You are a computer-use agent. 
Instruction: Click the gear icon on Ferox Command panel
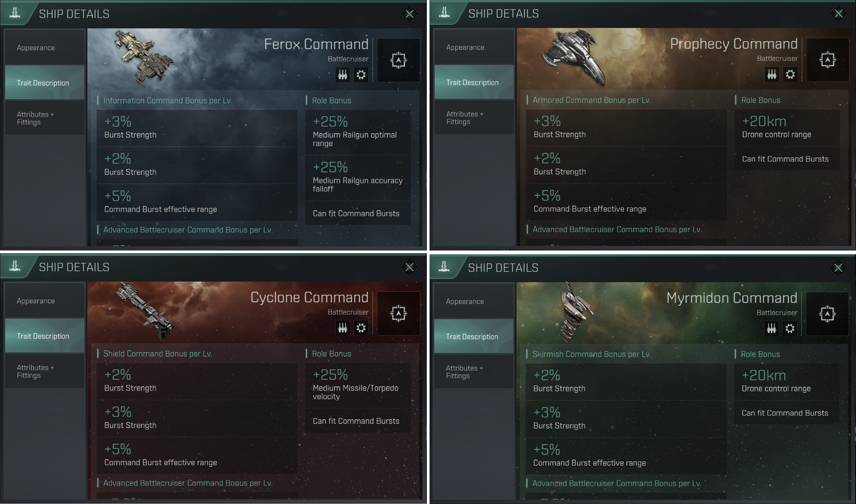coord(361,74)
